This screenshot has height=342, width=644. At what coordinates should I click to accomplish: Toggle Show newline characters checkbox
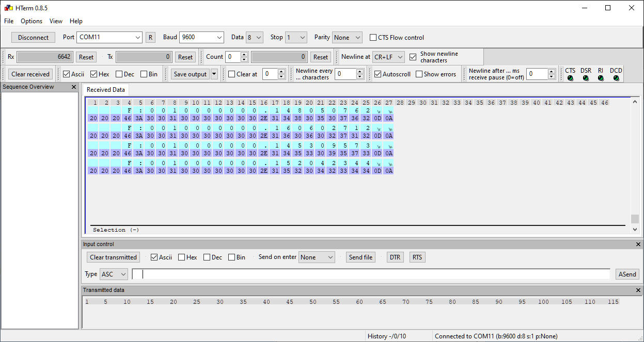(413, 57)
